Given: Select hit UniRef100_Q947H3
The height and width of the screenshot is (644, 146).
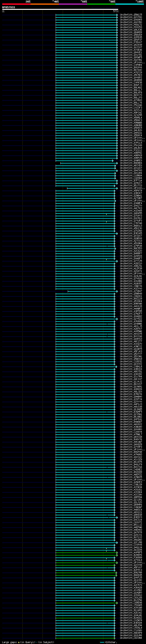Looking at the screenshot, I should point(131,170).
